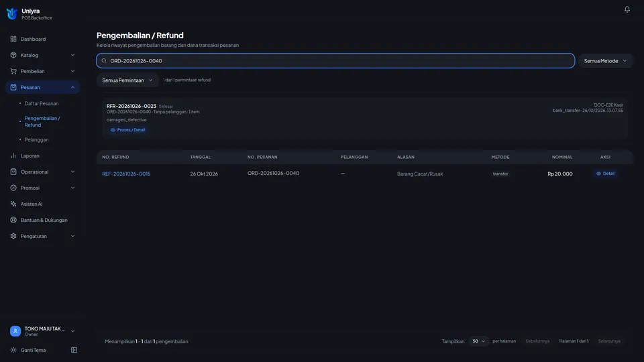Click eye icon in Proses / Detail
The width and height of the screenshot is (644, 362).
click(x=113, y=129)
